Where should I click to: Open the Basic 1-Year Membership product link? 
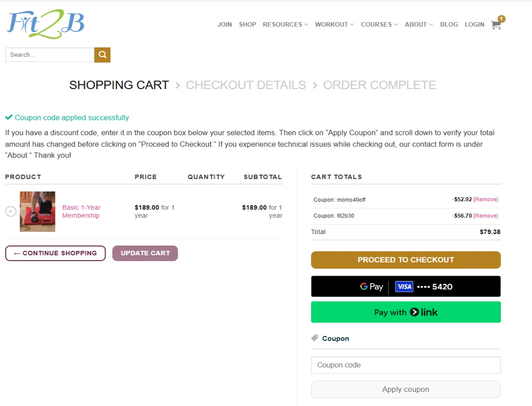pos(81,211)
